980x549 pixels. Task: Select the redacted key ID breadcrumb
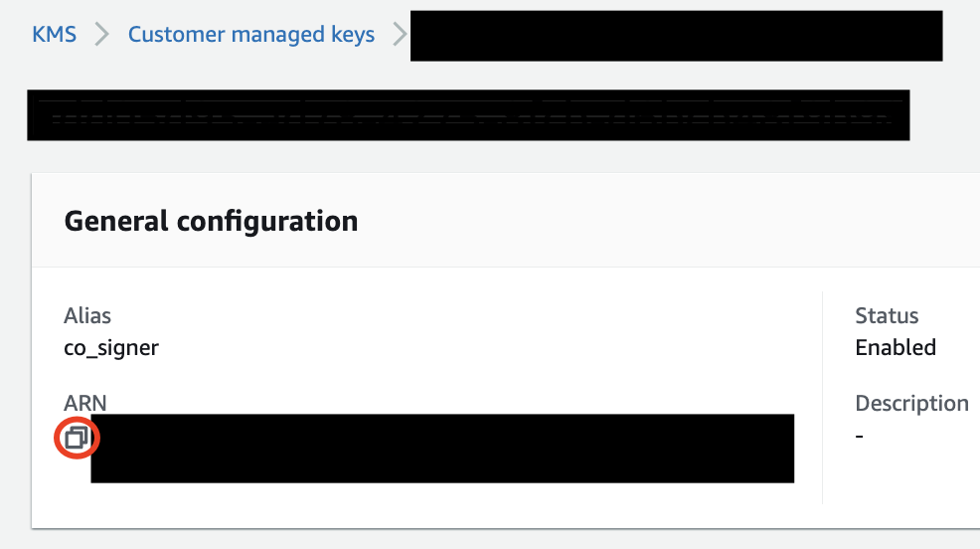click(676, 36)
